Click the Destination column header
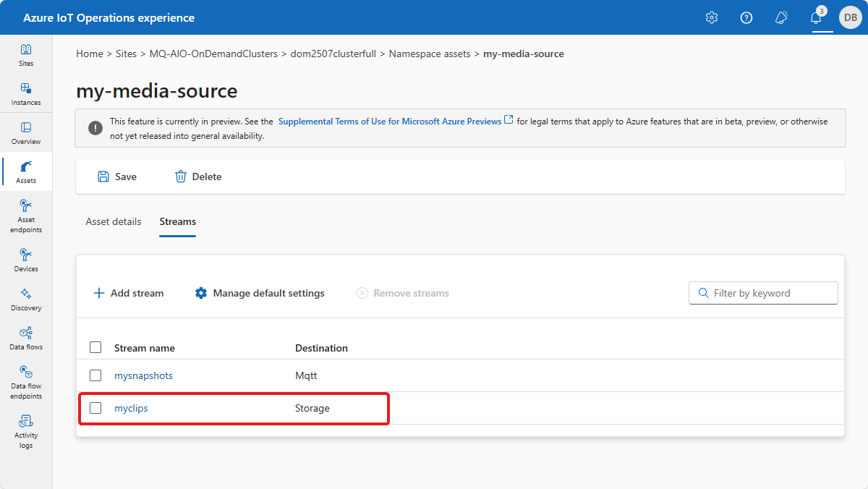 coord(322,348)
